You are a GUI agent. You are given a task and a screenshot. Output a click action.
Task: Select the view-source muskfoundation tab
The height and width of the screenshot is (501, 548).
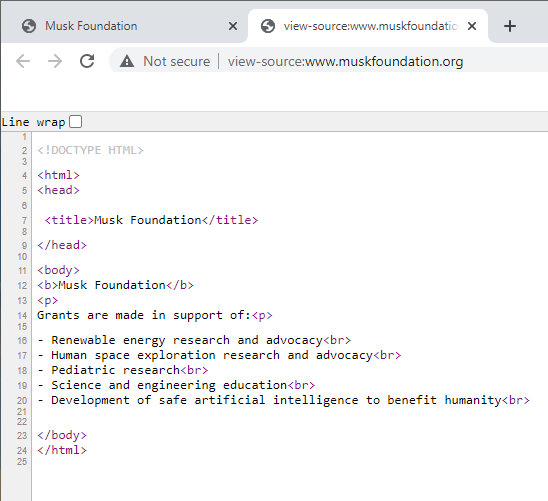(x=368, y=26)
